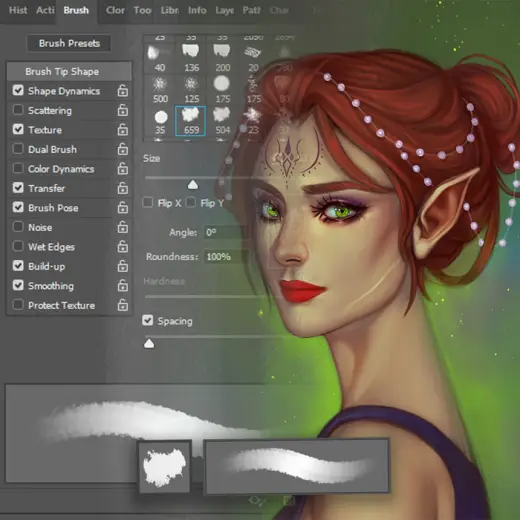Click the enlarged brush tip shape thumbnail

tap(165, 467)
